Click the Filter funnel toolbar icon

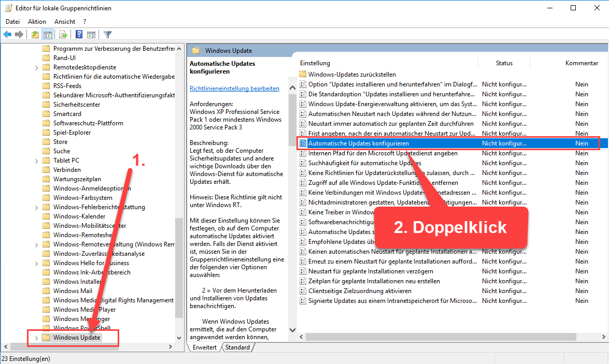click(108, 35)
